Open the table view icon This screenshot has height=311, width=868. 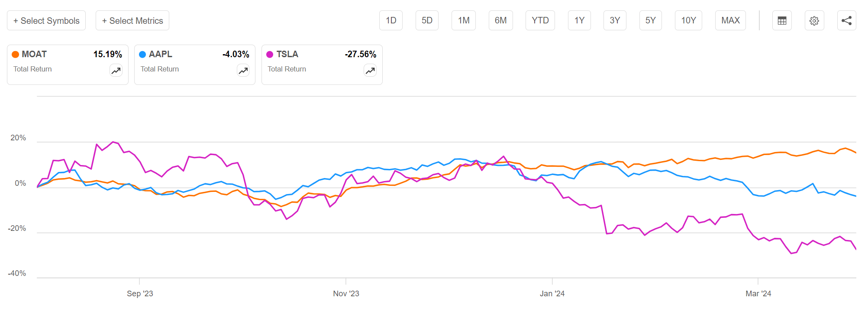[782, 20]
